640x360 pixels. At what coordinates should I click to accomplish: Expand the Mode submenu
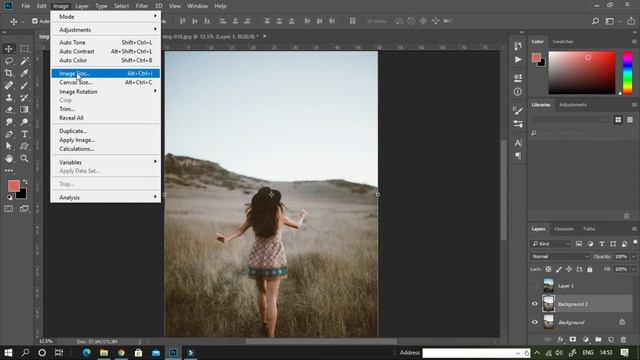pyautogui.click(x=106, y=17)
